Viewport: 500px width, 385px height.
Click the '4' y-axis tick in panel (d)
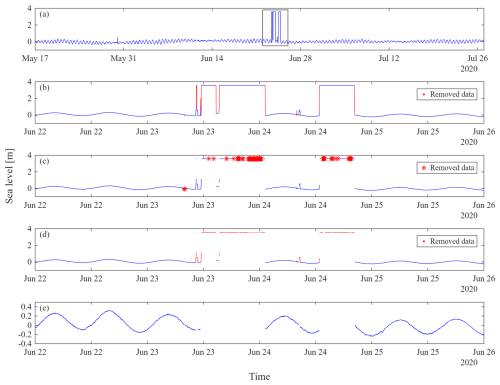(x=30, y=229)
